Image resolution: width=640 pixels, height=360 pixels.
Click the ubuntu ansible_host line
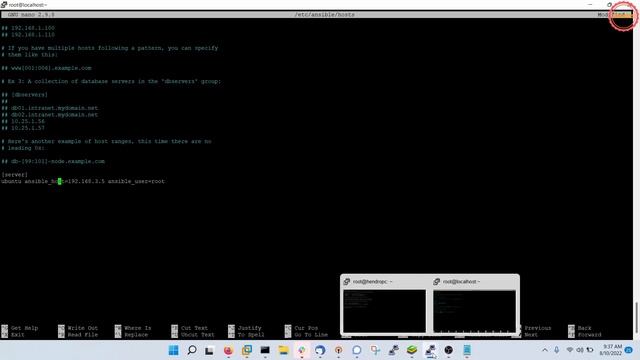point(83,181)
